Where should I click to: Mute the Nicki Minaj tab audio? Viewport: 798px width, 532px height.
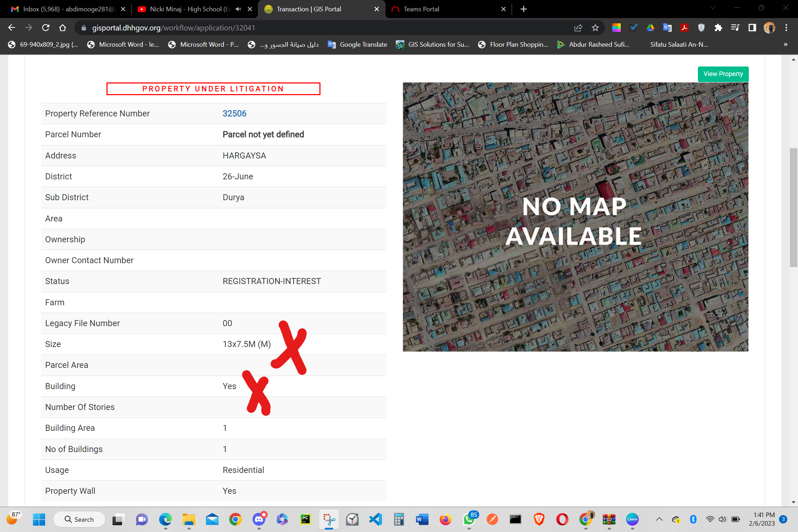click(238, 9)
